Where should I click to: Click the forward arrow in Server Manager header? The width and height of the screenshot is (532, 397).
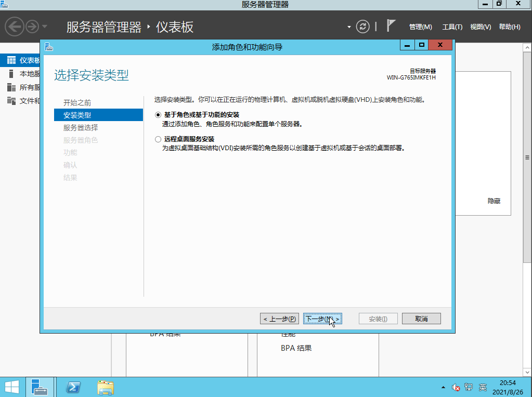pos(32,27)
